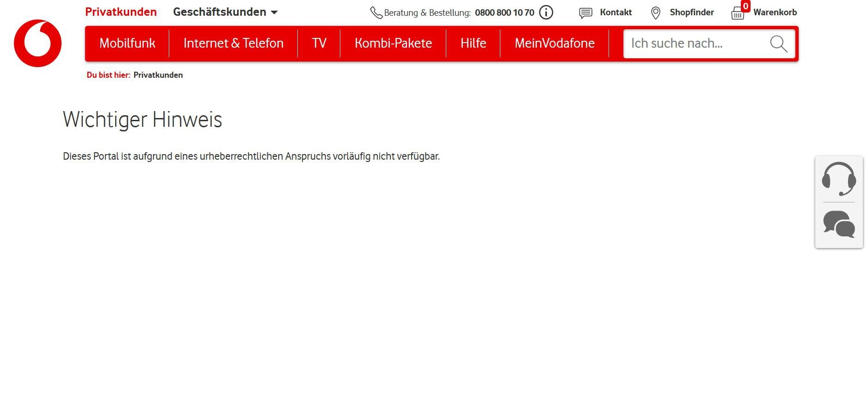Screen dimensions: 868x404
Task: Open the Hilfe menu
Action: point(473,43)
